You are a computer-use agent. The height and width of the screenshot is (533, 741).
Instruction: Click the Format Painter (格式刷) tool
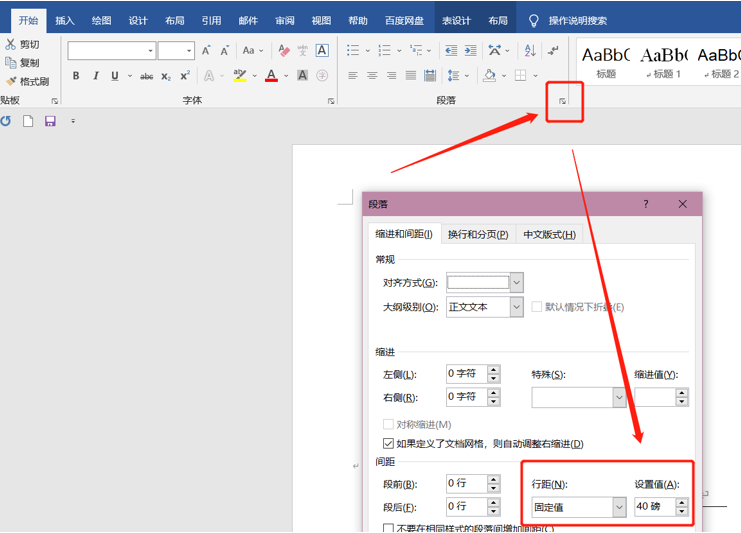tap(27, 82)
